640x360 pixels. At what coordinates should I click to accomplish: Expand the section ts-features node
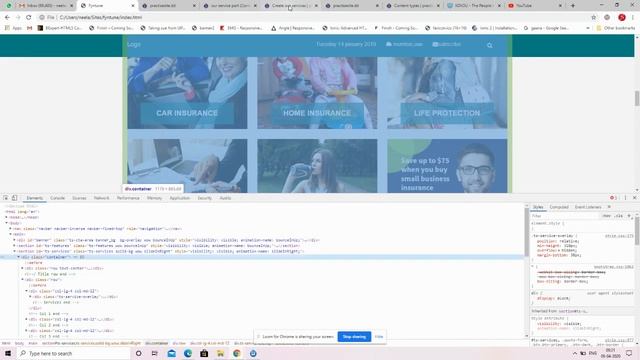[15, 246]
